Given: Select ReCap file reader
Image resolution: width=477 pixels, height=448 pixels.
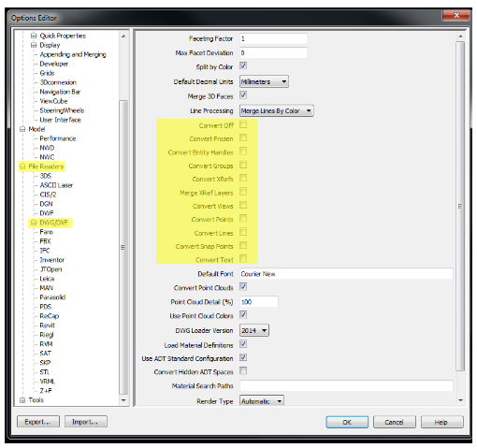Looking at the screenshot, I should click(x=50, y=316).
